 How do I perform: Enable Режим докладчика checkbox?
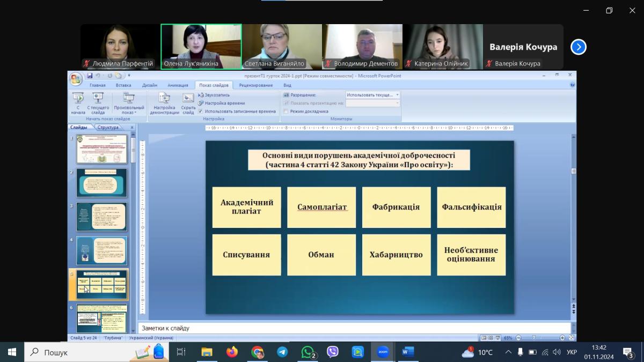coord(286,112)
